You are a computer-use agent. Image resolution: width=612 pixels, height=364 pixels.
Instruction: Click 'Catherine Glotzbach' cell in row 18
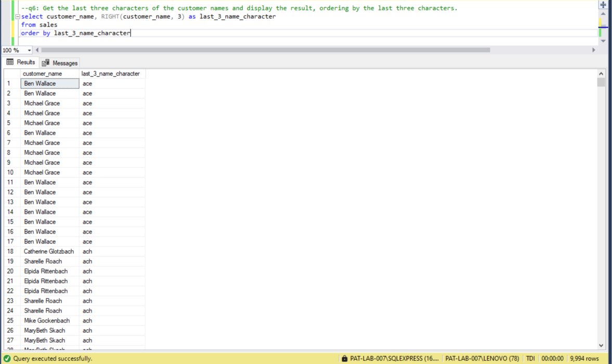(49, 252)
